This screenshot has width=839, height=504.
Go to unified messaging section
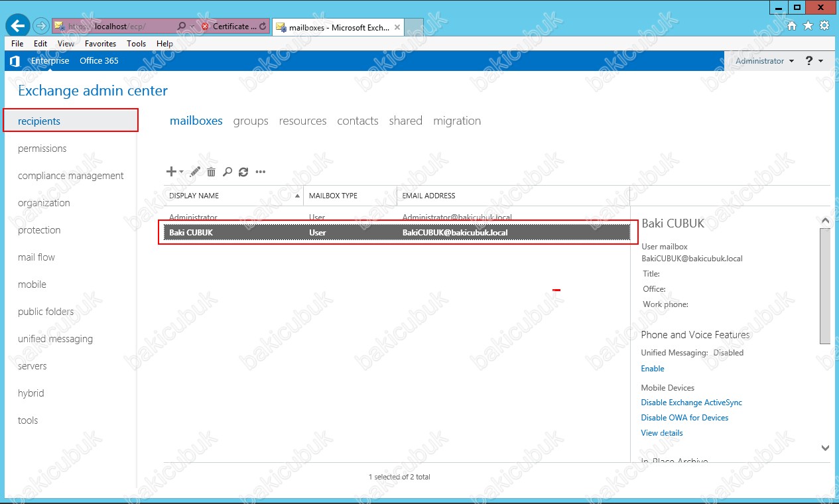[55, 339]
